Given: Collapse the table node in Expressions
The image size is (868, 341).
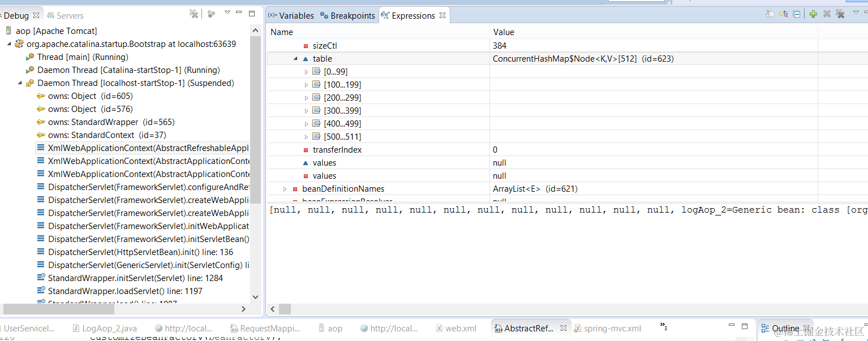Looking at the screenshot, I should [295, 59].
